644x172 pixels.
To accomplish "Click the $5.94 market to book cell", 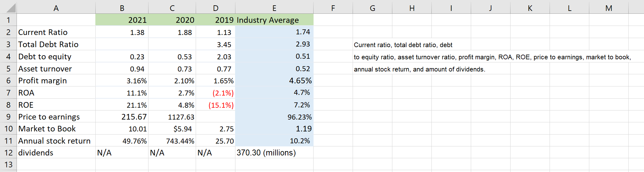I will tap(172, 129).
